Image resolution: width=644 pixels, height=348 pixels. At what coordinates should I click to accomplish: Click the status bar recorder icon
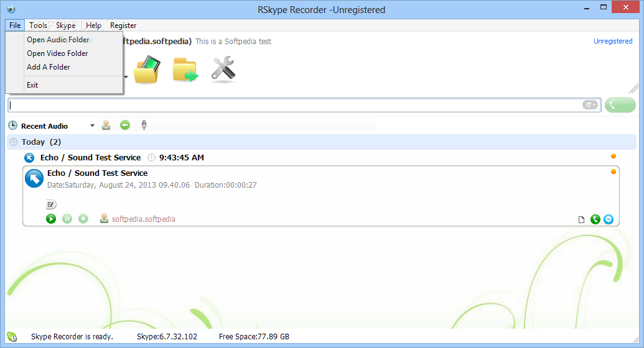click(12, 337)
